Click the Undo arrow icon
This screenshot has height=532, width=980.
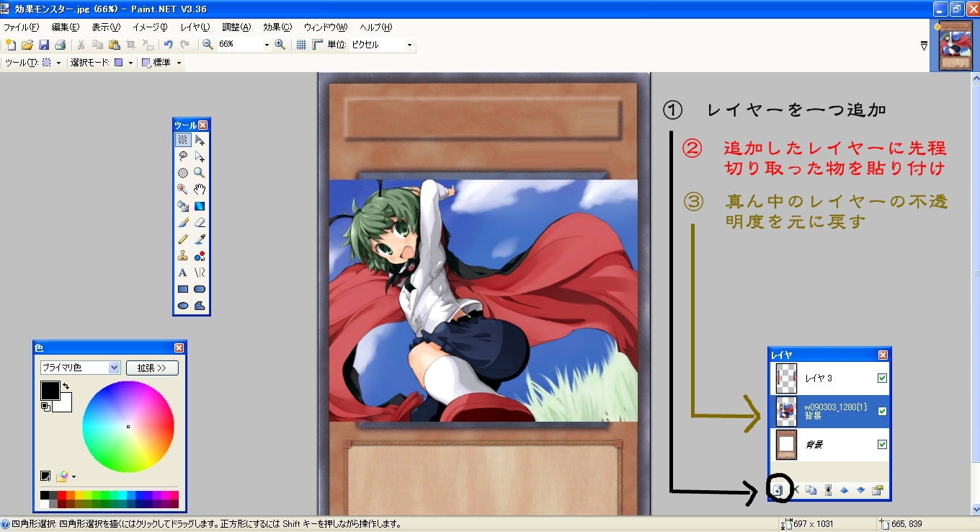coord(168,45)
